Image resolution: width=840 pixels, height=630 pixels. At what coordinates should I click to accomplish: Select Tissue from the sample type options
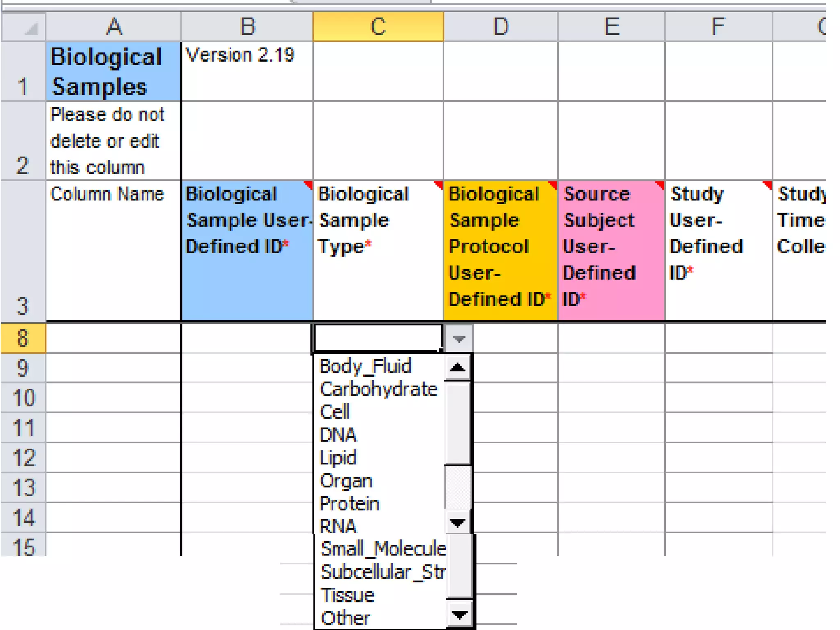[x=347, y=595]
